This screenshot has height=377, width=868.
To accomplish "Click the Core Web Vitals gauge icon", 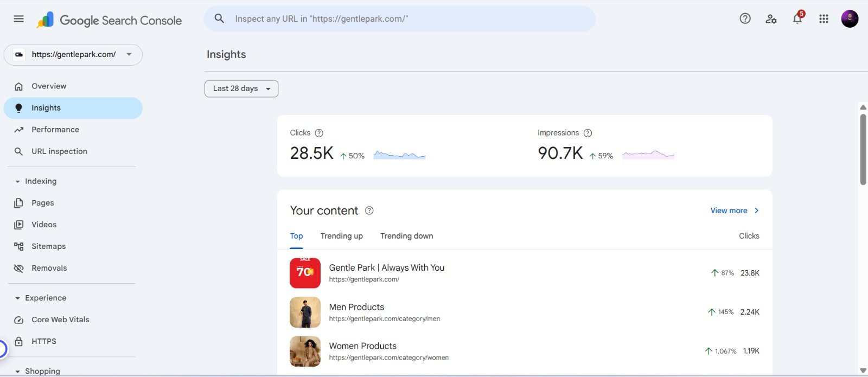I will pos(18,320).
